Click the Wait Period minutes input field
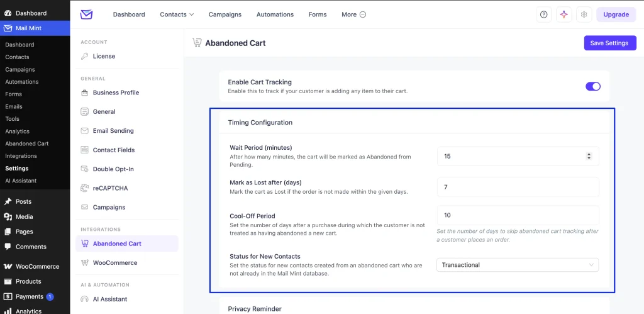This screenshot has width=644, height=314. [x=518, y=156]
